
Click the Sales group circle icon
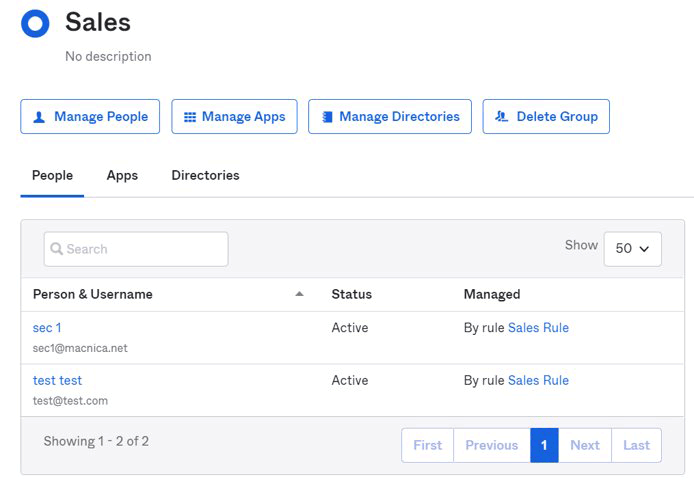(x=35, y=24)
